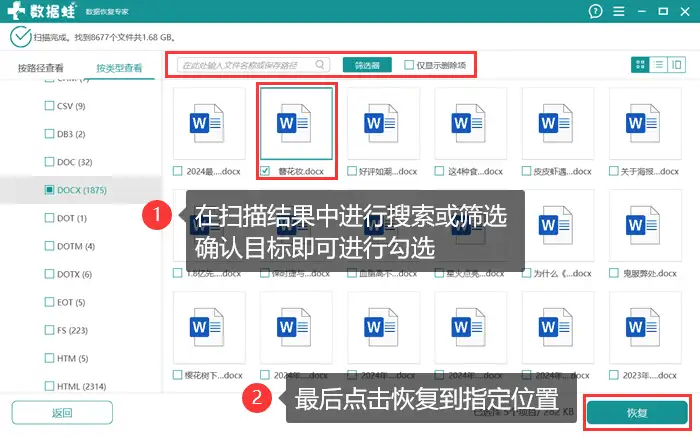Tick the checkbox for 这4种食...docx

pos(439,171)
